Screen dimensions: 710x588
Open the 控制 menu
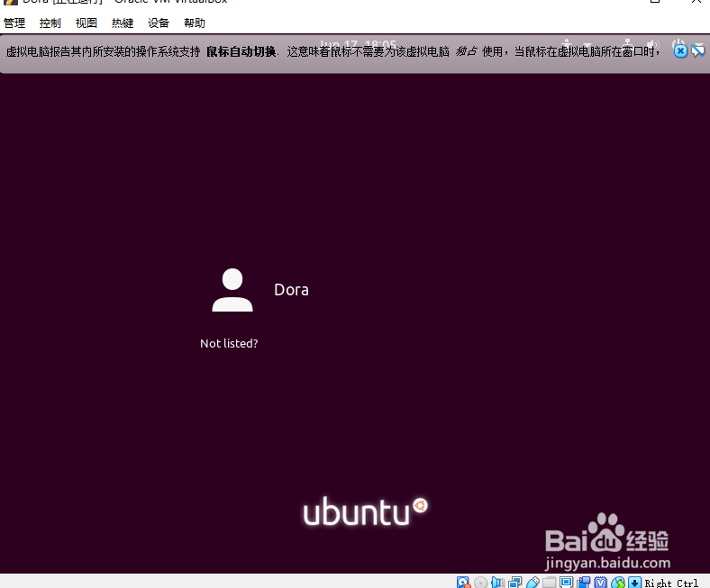[x=50, y=23]
